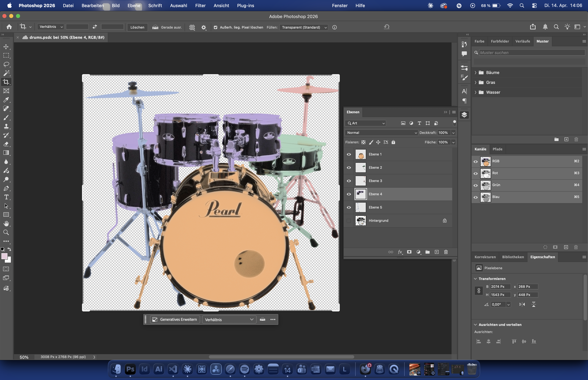This screenshot has width=588, height=380.
Task: Select the Frame tool
Action: click(x=6, y=91)
